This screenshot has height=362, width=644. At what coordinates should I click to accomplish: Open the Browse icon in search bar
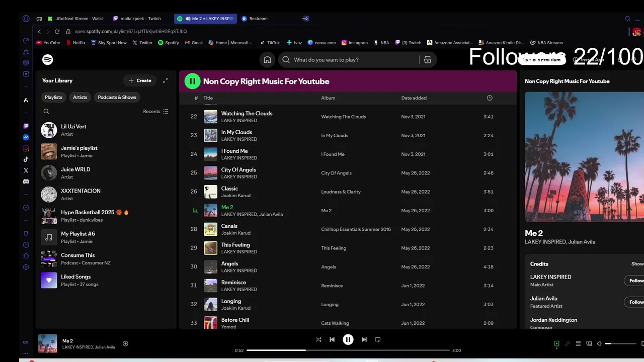428,60
